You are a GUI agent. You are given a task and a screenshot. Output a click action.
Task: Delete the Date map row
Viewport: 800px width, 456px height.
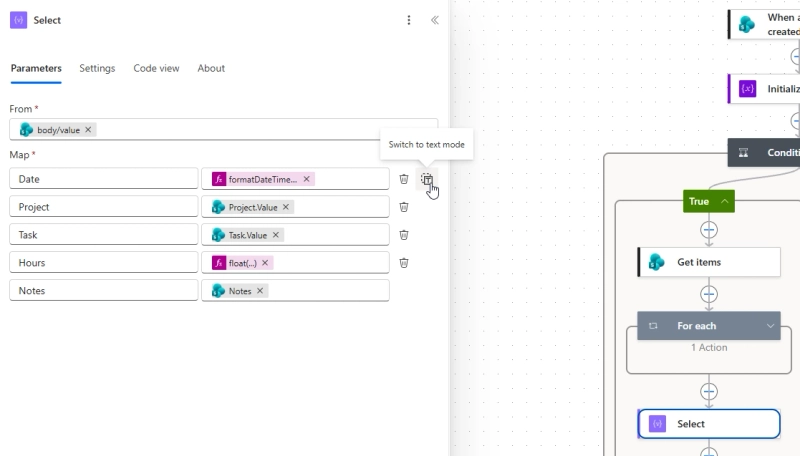404,179
